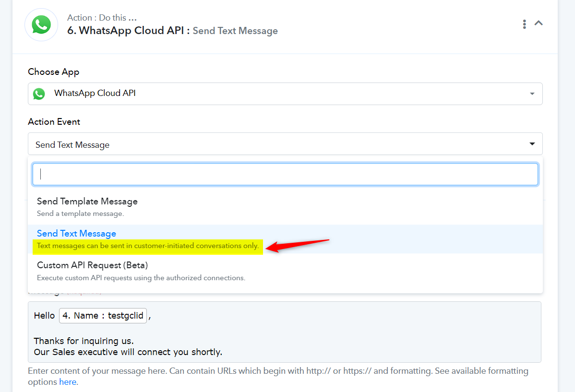Click description 'Execute custom API requests' text
Screen dimensions: 575x392
141,278
